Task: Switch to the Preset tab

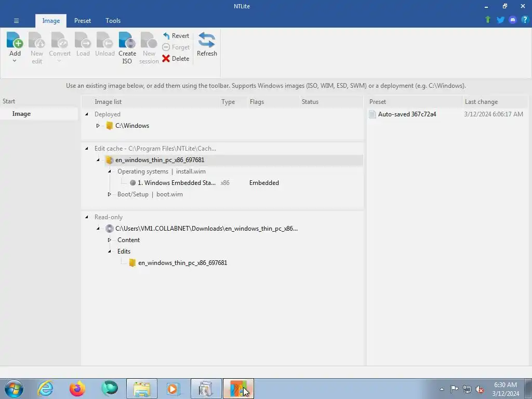Action: [x=83, y=21]
